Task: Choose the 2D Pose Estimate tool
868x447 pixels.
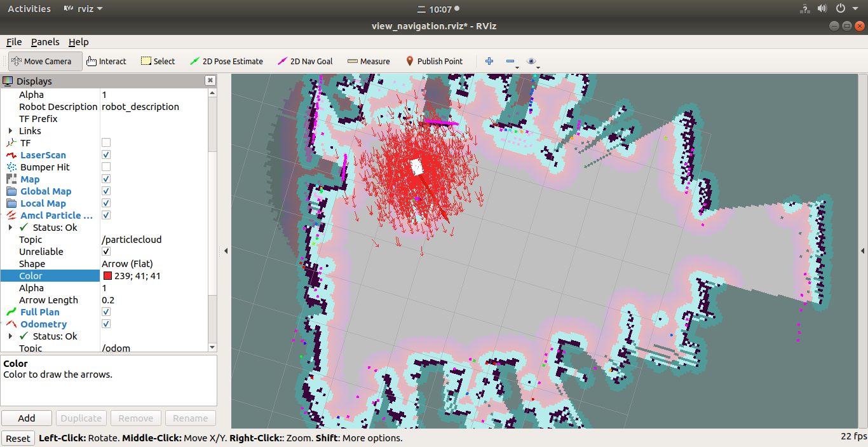Action: click(x=226, y=62)
